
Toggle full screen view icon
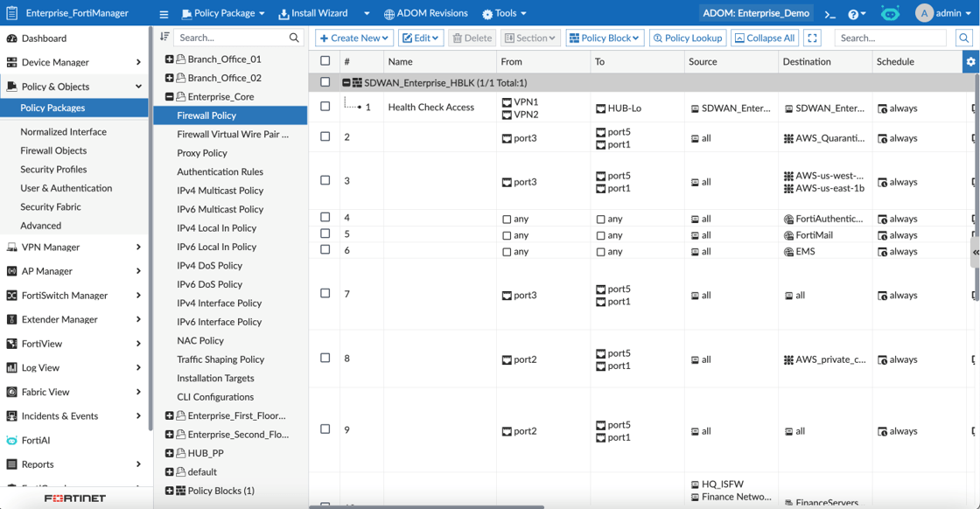tap(812, 38)
